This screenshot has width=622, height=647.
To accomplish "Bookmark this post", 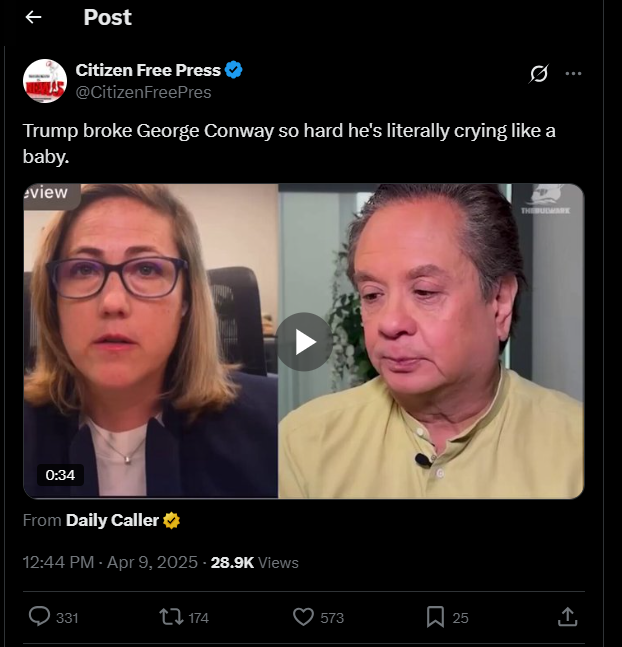I will pyautogui.click(x=435, y=617).
